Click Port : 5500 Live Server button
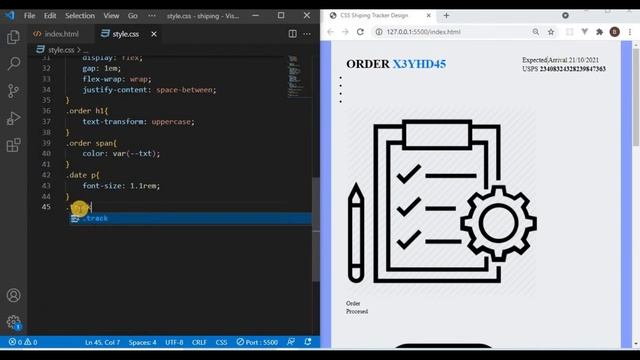 click(257, 342)
